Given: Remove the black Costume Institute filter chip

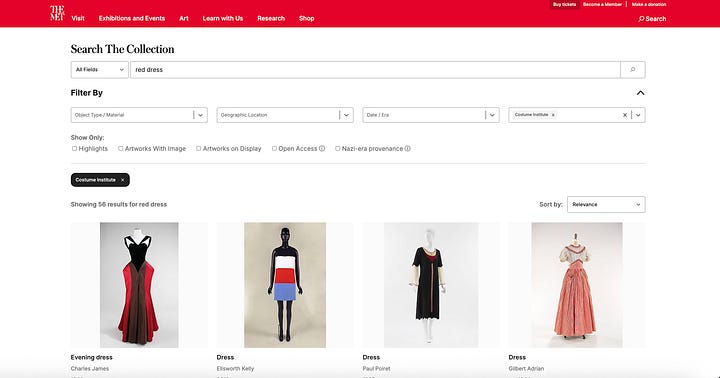Looking at the screenshot, I should tap(123, 180).
